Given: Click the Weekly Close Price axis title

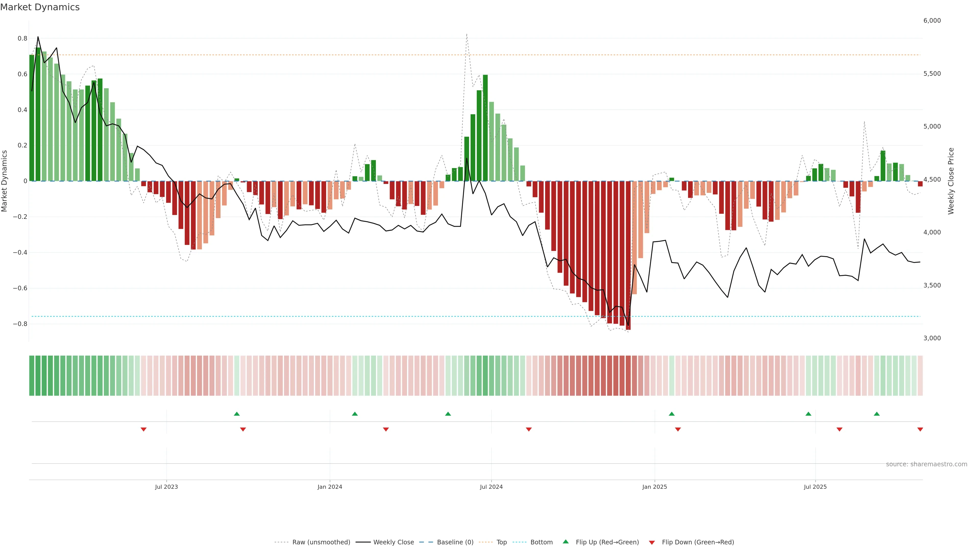Looking at the screenshot, I should click(x=951, y=181).
